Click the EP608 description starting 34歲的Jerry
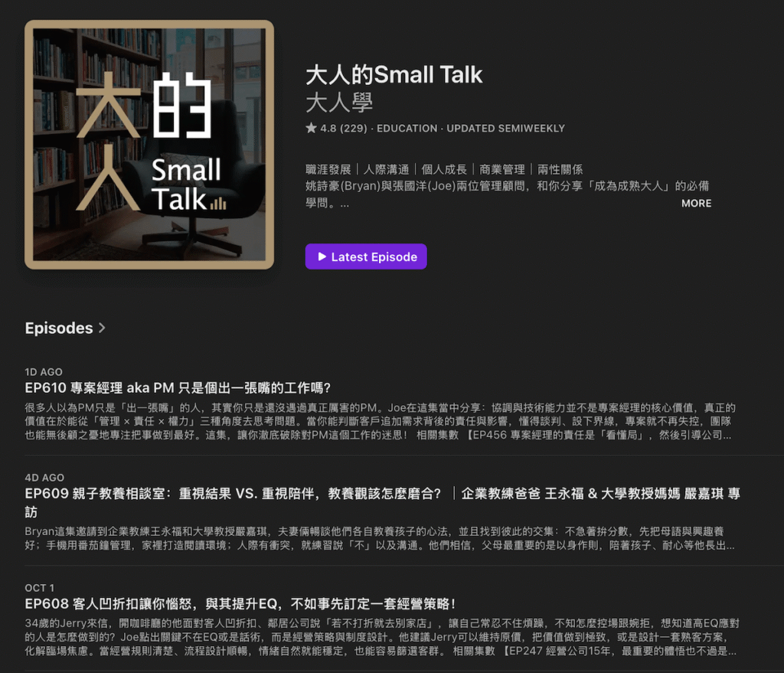 [x=382, y=637]
